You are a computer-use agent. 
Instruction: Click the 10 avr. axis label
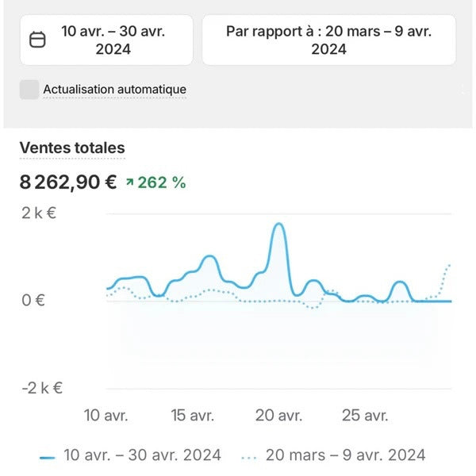point(106,415)
